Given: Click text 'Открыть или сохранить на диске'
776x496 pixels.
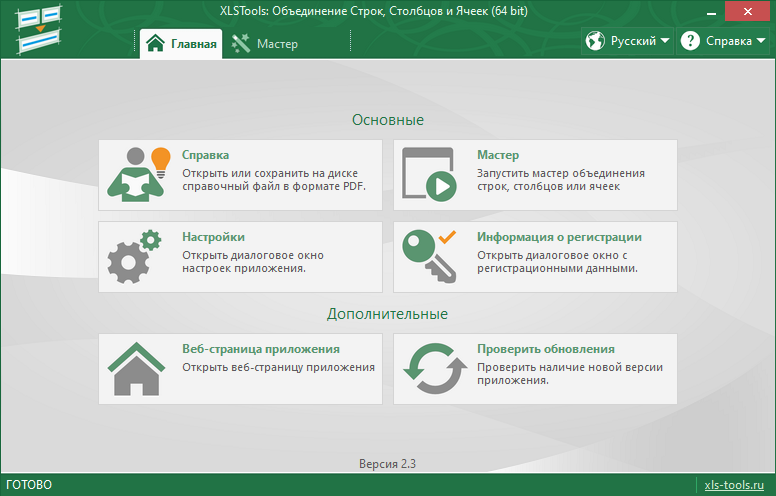Looking at the screenshot, I should (270, 173).
